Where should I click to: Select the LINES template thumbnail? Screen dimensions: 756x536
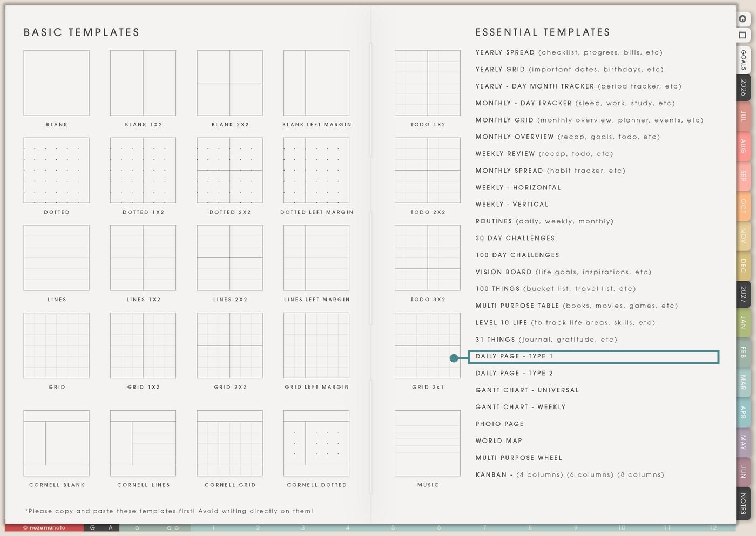point(57,258)
